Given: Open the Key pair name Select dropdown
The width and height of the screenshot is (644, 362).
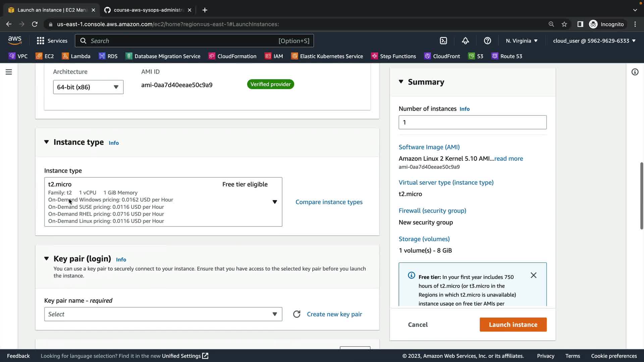Looking at the screenshot, I should tap(163, 314).
